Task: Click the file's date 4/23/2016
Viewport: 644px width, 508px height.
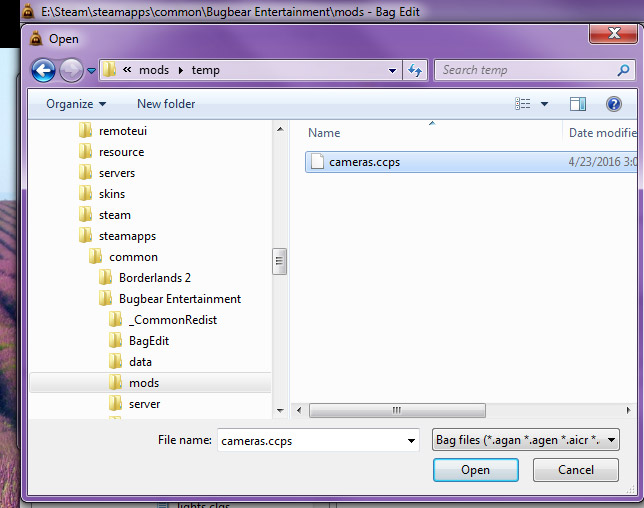Action: (x=603, y=162)
